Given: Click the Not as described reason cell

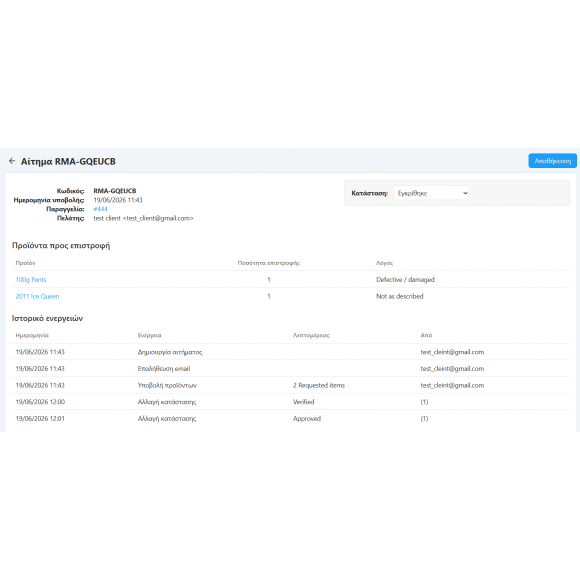Looking at the screenshot, I should click(399, 296).
